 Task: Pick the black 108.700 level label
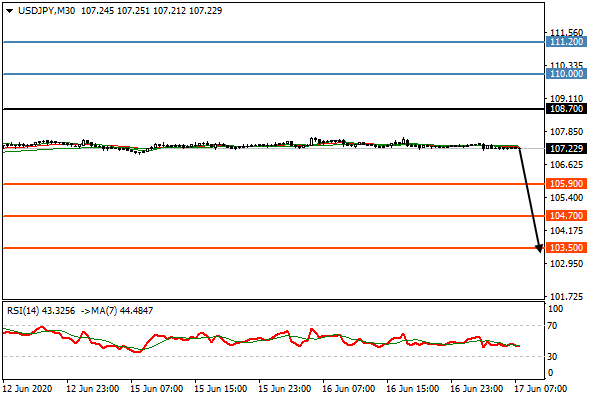pos(566,109)
